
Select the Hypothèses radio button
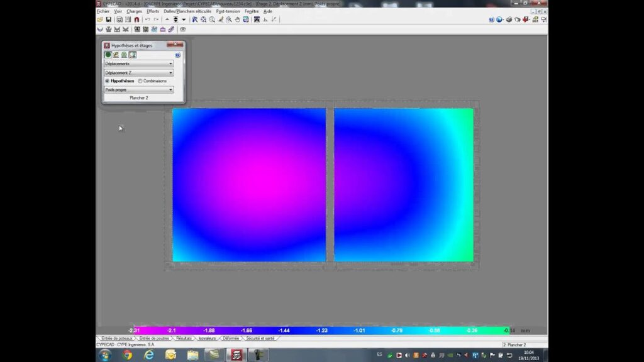(x=108, y=81)
